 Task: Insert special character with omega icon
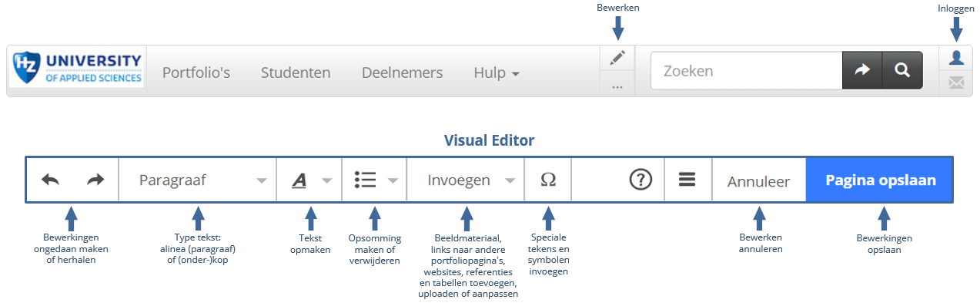pyautogui.click(x=548, y=180)
